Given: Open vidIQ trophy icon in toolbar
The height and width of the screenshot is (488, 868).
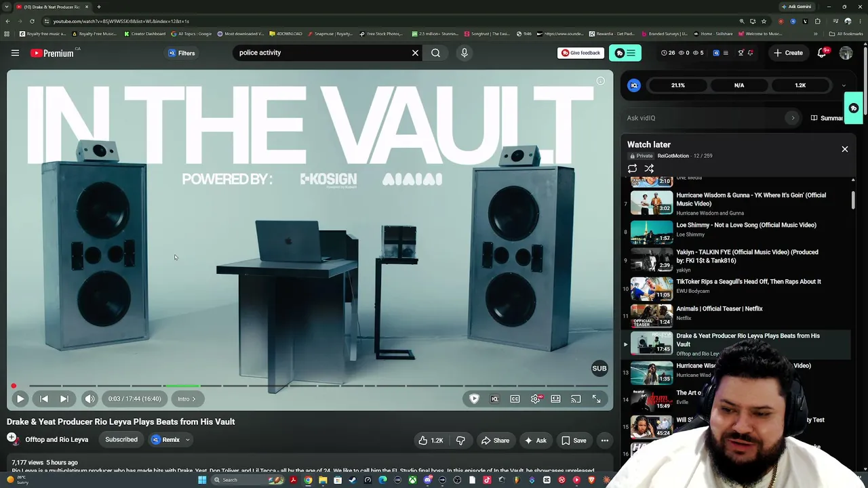Looking at the screenshot, I should pos(741,53).
